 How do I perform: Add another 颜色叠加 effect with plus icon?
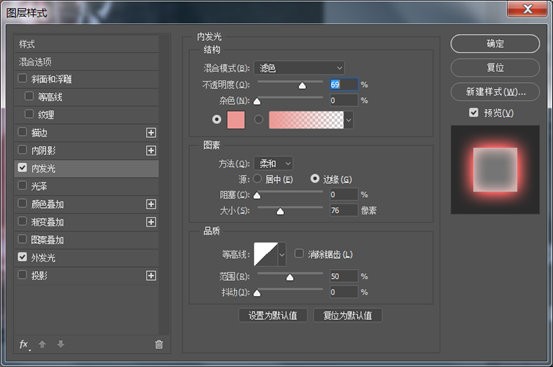(x=151, y=204)
